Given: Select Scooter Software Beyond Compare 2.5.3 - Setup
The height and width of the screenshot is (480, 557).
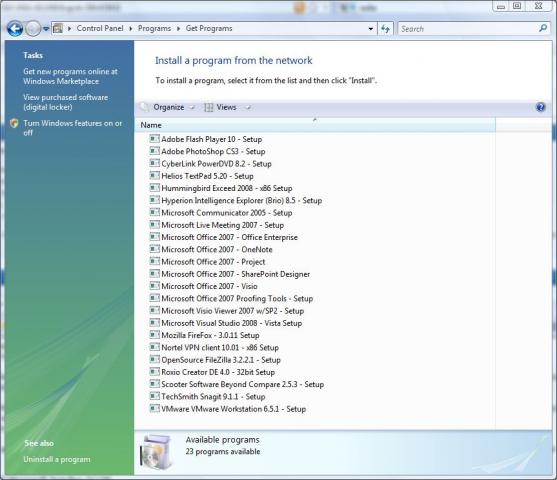Looking at the screenshot, I should tap(243, 384).
